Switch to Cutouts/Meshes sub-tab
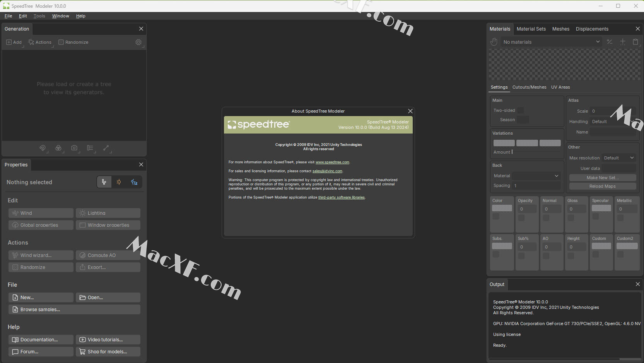This screenshot has width=644, height=363. [x=529, y=87]
